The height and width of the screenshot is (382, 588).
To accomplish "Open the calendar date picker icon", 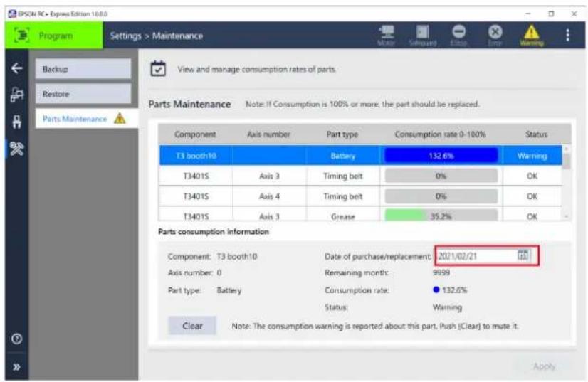I will 523,255.
